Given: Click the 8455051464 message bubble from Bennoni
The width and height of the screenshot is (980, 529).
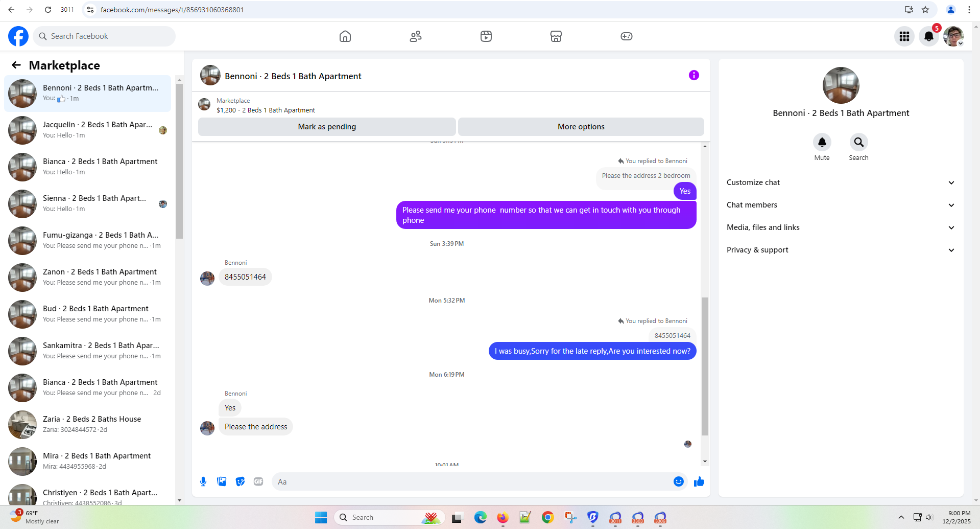Looking at the screenshot, I should (x=245, y=277).
